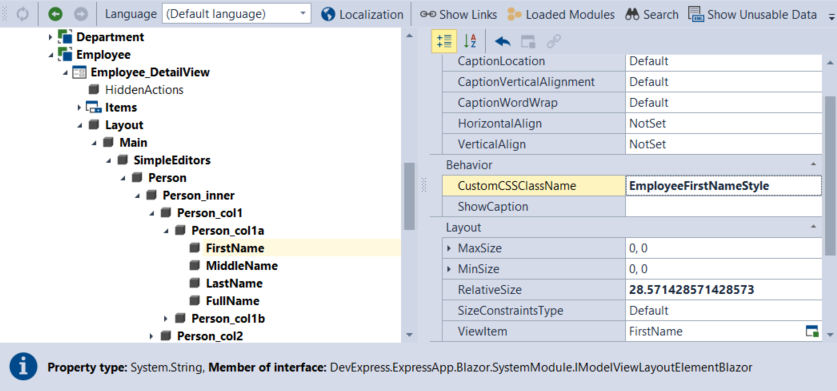Select the MiddleName layout item
The image size is (837, 391).
click(x=241, y=266)
